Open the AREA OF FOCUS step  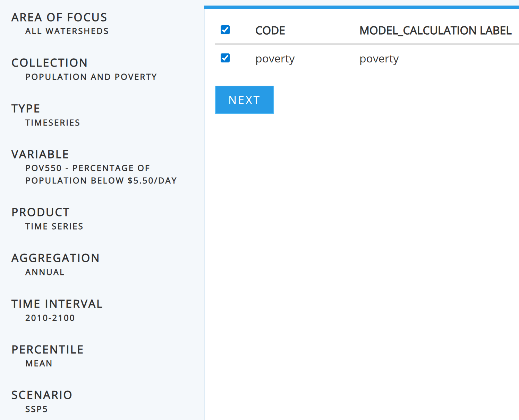(x=59, y=17)
